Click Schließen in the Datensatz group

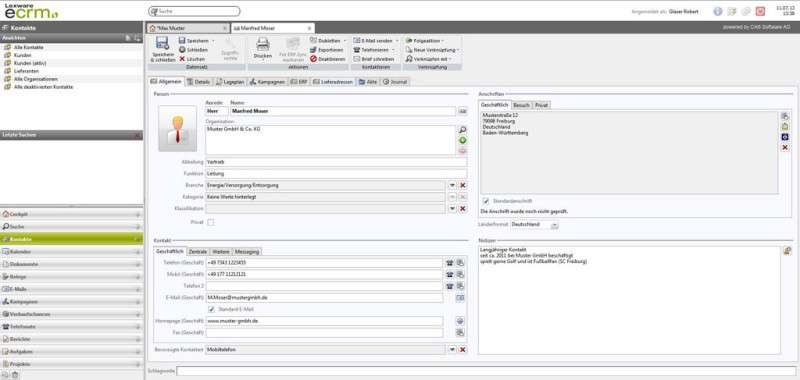193,49
